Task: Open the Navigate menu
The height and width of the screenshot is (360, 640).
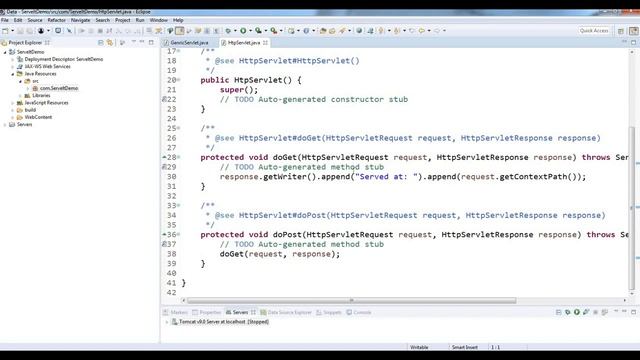Action: (x=80, y=20)
